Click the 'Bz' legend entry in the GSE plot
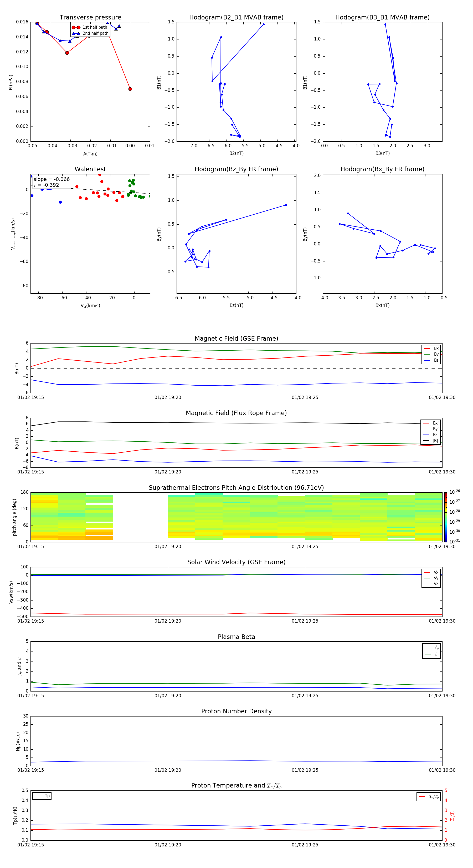 tap(431, 361)
